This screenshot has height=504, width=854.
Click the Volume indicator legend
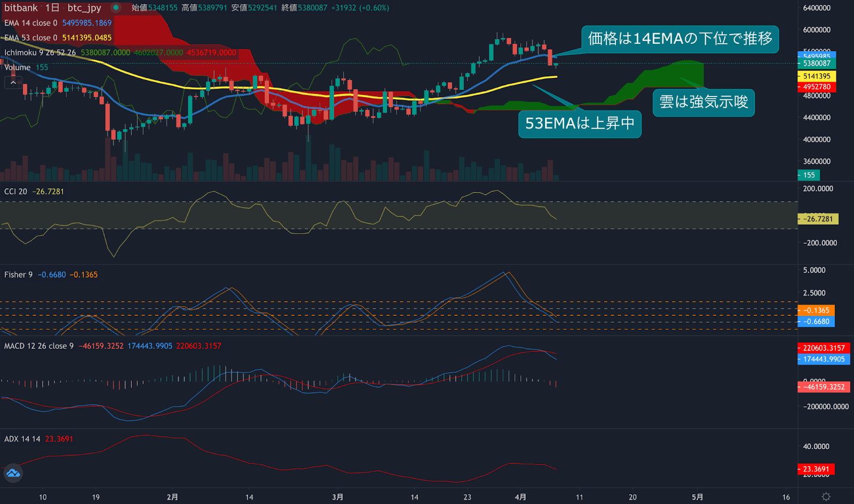tap(18, 67)
